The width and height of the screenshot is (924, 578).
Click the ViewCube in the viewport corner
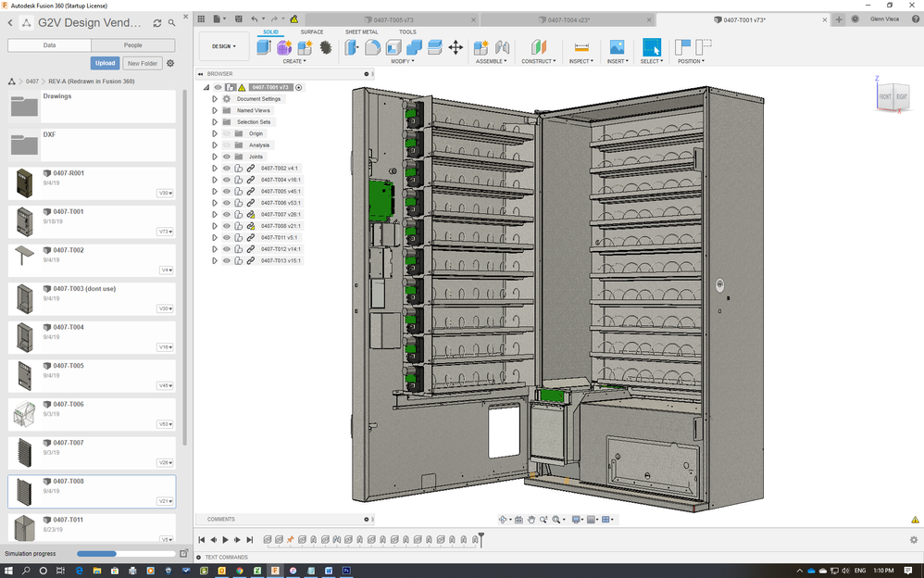891,94
